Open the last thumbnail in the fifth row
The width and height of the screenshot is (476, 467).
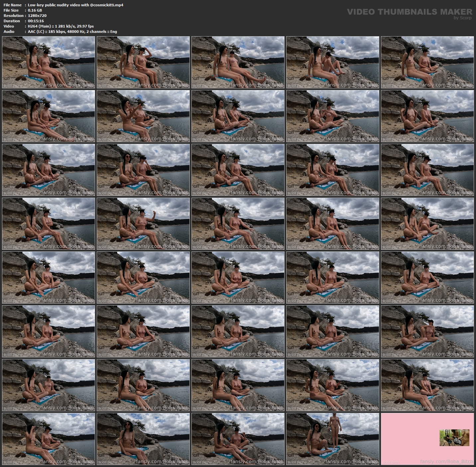click(x=427, y=278)
